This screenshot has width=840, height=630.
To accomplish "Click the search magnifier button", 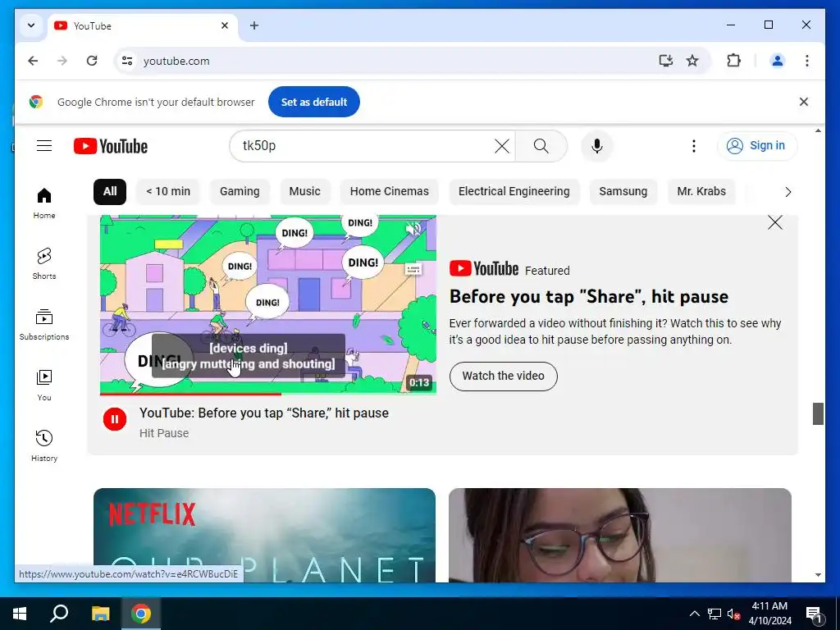I will click(x=541, y=146).
